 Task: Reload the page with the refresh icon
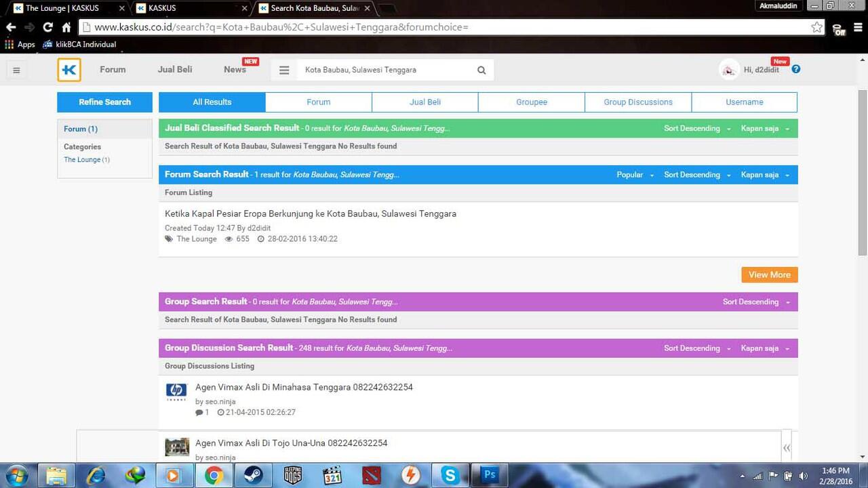click(x=47, y=27)
